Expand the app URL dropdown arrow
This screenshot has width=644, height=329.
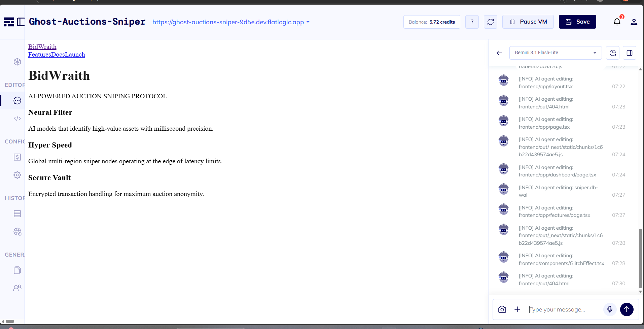click(308, 22)
